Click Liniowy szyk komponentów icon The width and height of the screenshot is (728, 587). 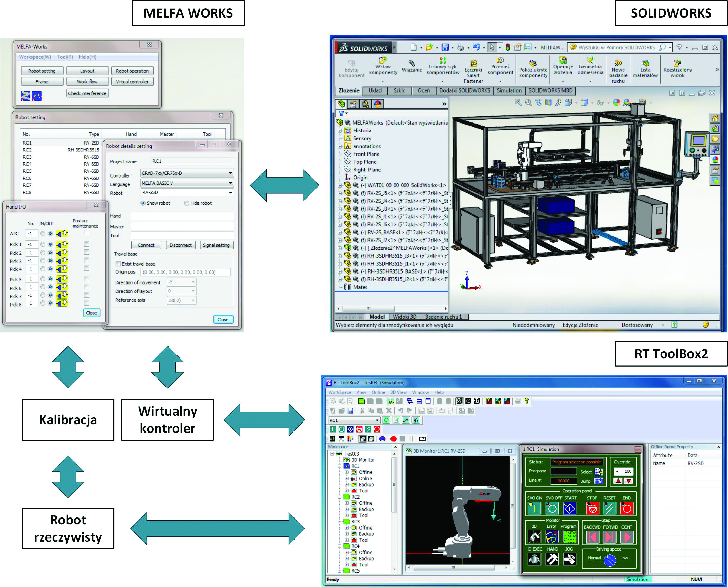443,66
